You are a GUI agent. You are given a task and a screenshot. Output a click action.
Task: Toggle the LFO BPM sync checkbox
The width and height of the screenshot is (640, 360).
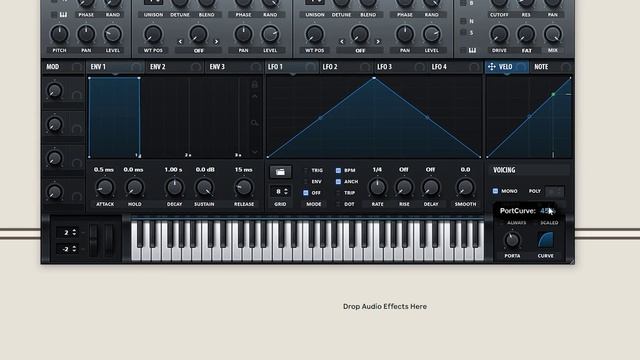click(x=338, y=170)
